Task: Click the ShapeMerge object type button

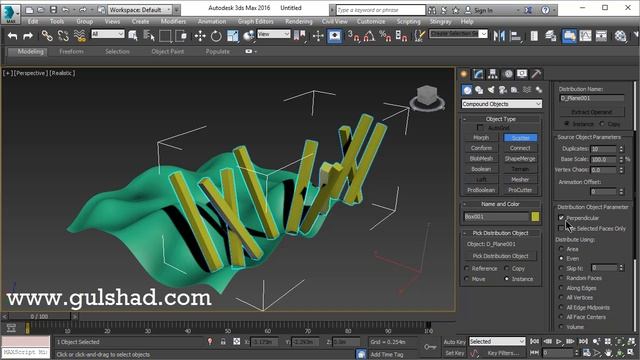Action: pos(520,158)
